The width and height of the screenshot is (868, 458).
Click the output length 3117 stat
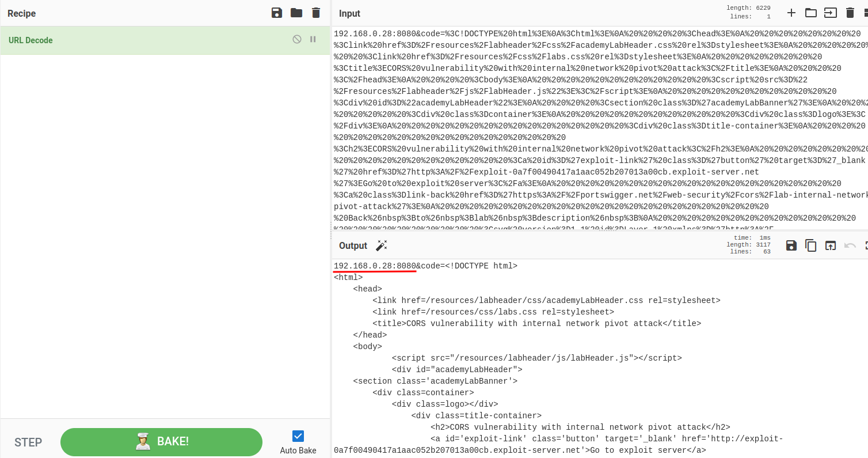(x=748, y=245)
